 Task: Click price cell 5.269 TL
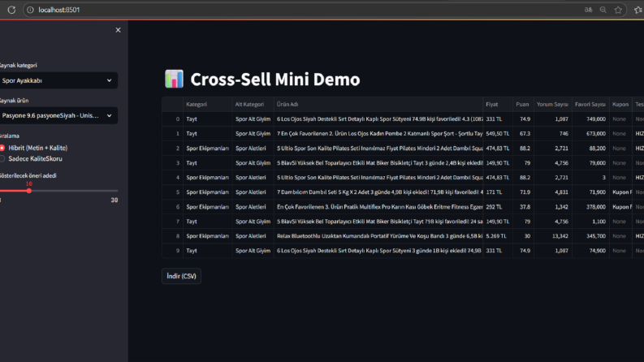pos(498,236)
